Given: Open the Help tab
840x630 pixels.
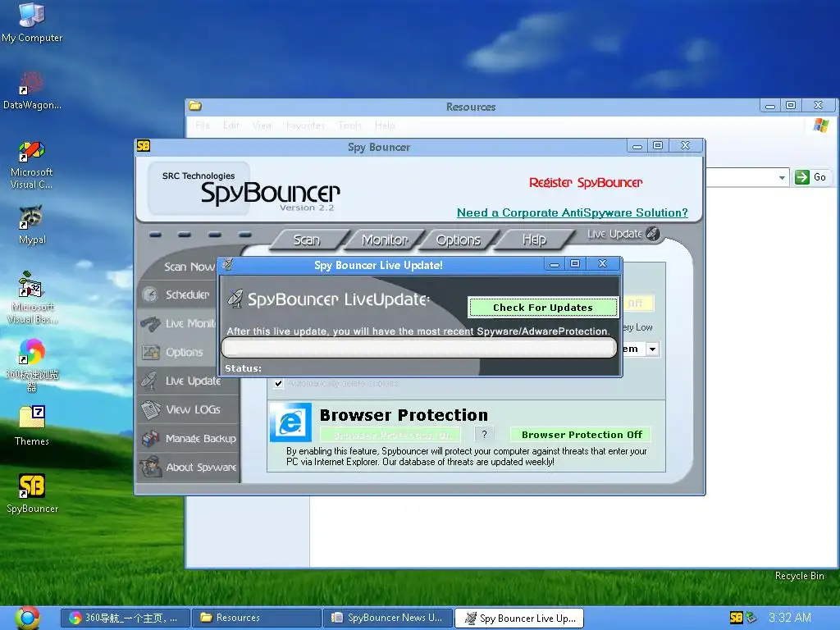Looking at the screenshot, I should [x=534, y=240].
